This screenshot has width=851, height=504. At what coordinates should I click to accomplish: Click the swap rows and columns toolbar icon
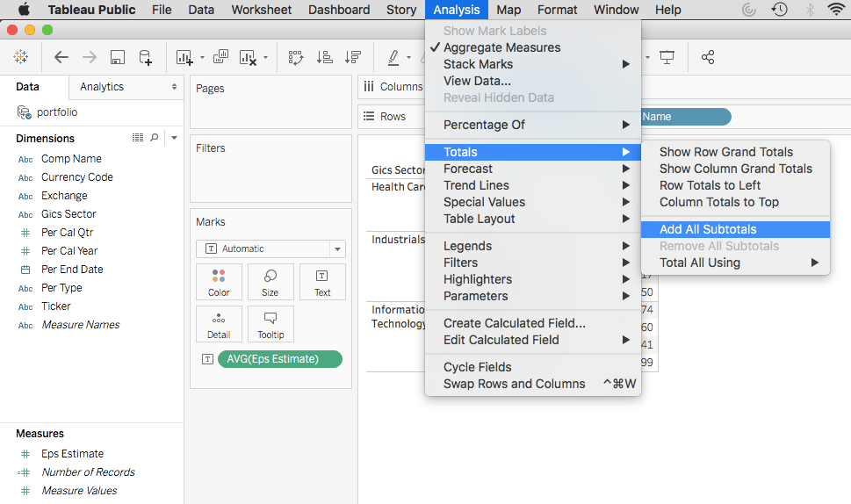[x=296, y=57]
